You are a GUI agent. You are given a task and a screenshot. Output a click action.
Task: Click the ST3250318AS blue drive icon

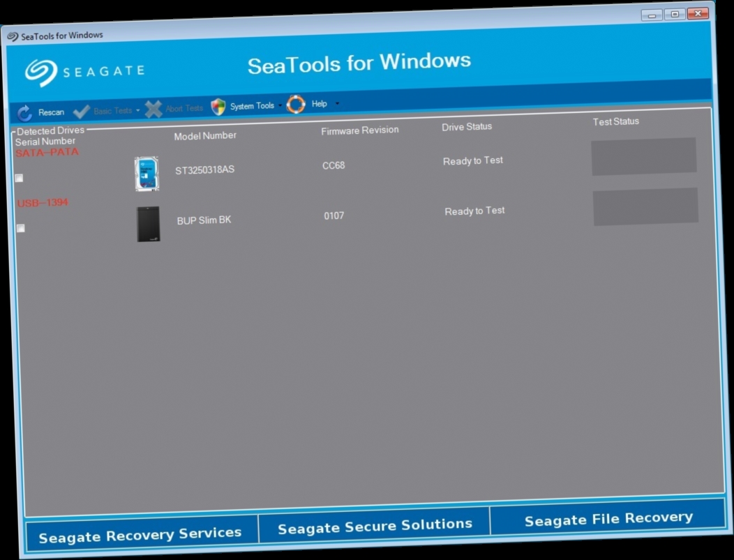point(148,172)
